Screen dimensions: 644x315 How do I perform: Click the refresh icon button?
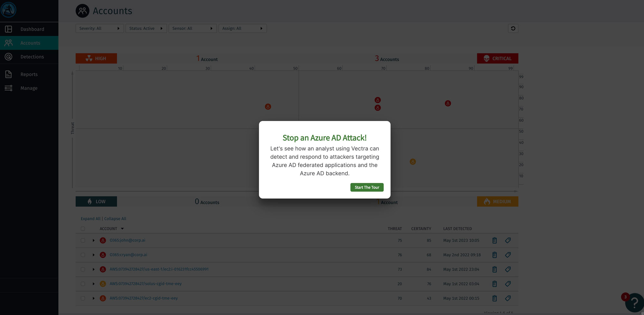(513, 28)
